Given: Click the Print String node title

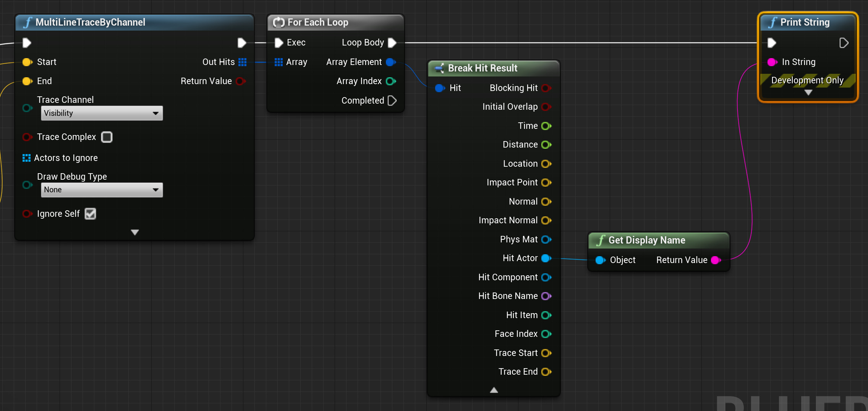Looking at the screenshot, I should [805, 23].
